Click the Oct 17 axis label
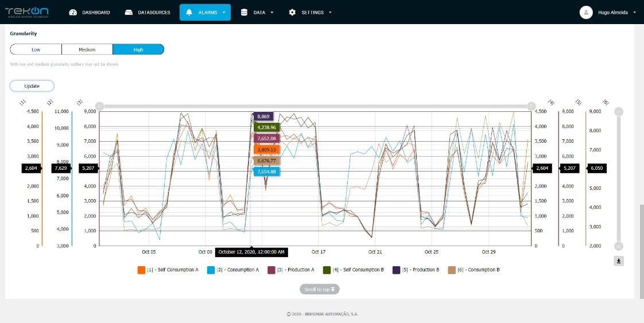Screen dimensions: 644x323 point(318,252)
